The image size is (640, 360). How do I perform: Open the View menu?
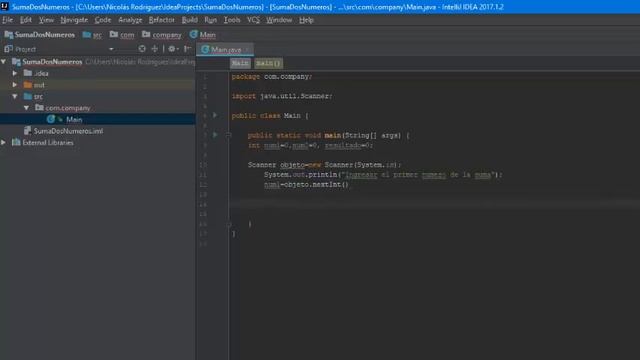(x=46, y=20)
